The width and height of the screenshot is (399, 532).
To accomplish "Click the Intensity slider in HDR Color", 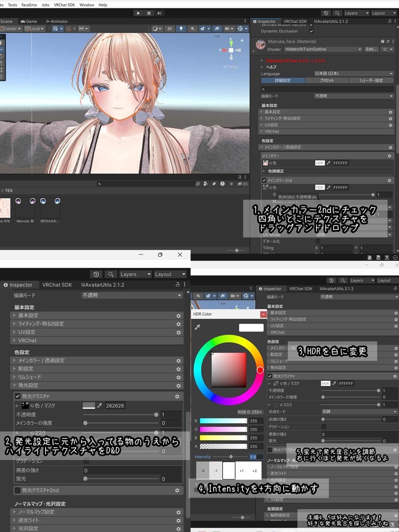I will click(x=230, y=457).
